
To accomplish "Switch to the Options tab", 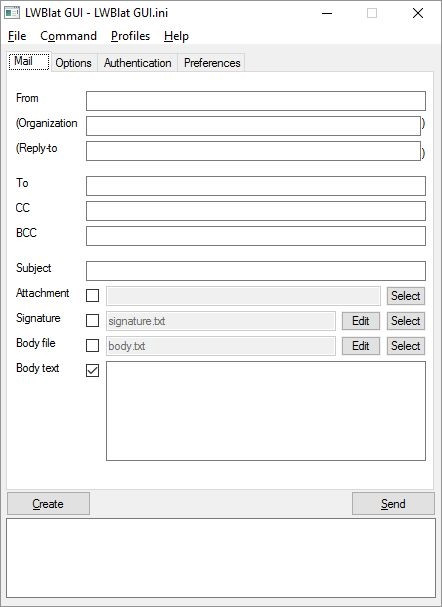I will tap(74, 63).
